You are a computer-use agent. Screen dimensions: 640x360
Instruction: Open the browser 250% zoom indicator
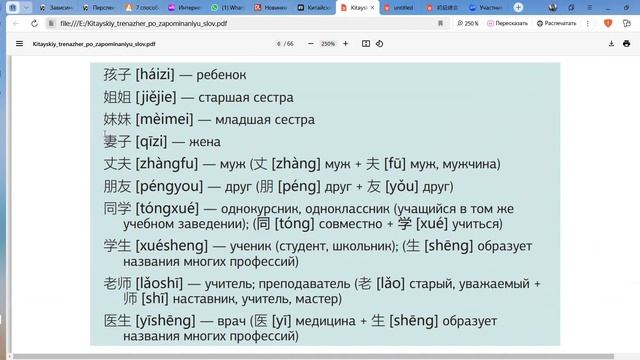tap(468, 24)
